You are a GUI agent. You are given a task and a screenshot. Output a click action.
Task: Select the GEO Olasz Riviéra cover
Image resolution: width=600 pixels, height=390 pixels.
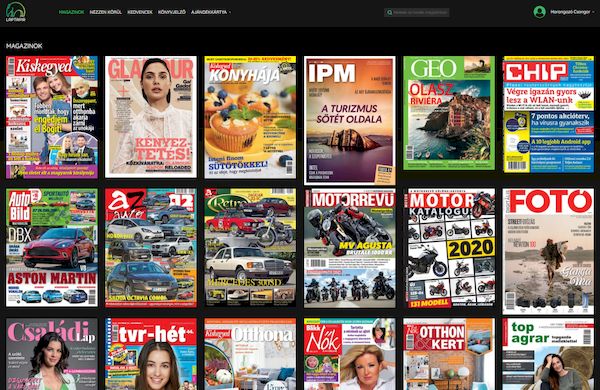[x=449, y=113]
